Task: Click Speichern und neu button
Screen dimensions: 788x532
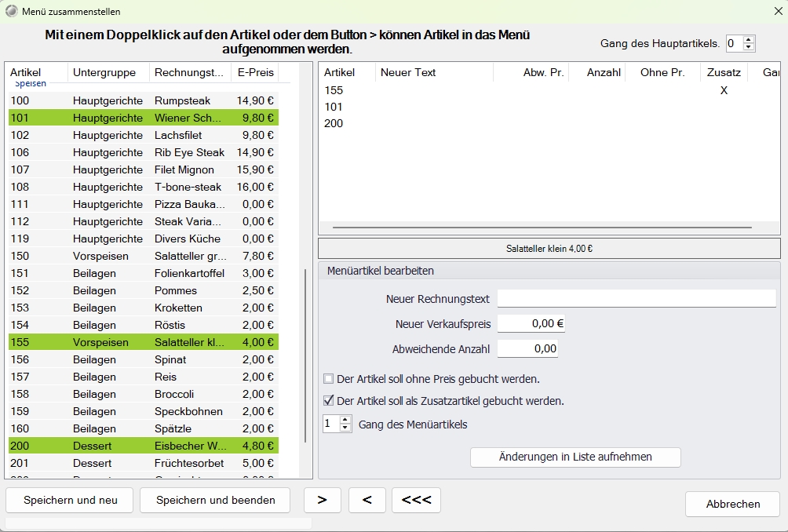Action: (x=70, y=500)
